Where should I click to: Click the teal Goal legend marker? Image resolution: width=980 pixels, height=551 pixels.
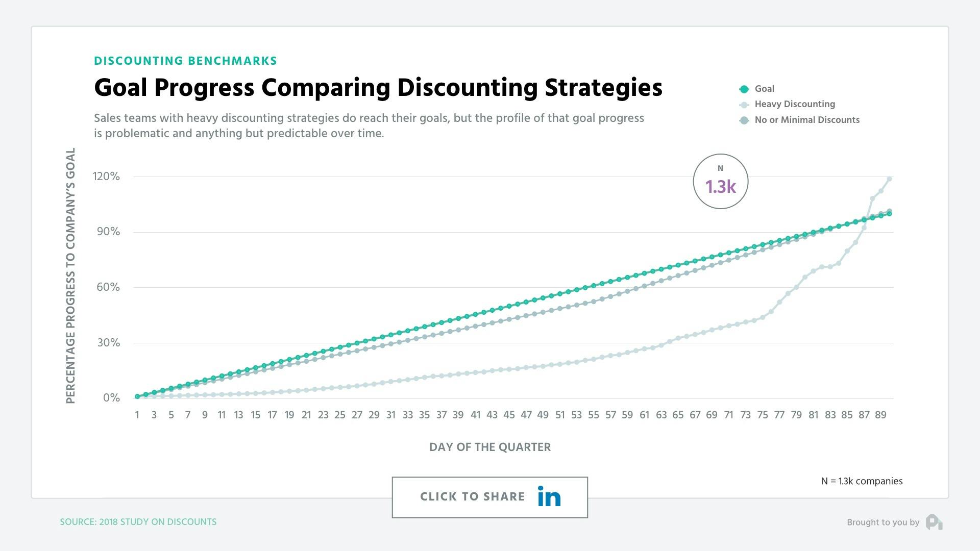click(x=743, y=88)
